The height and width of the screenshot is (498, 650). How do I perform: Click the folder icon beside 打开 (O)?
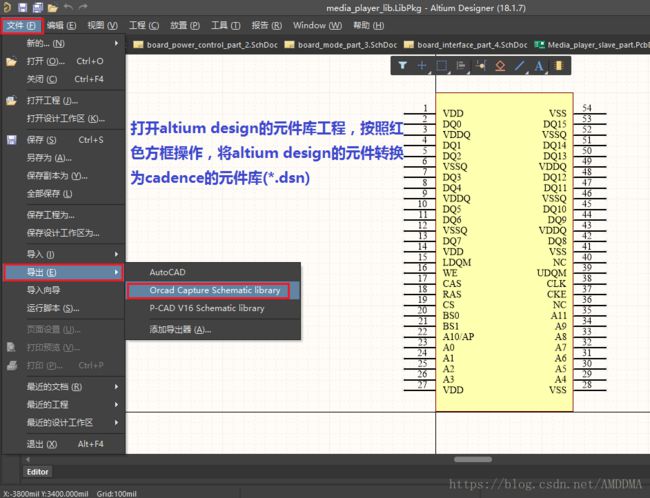(x=11, y=62)
